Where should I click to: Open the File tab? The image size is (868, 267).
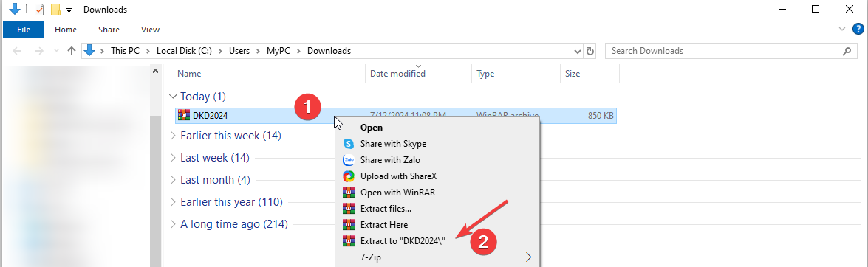pos(23,30)
